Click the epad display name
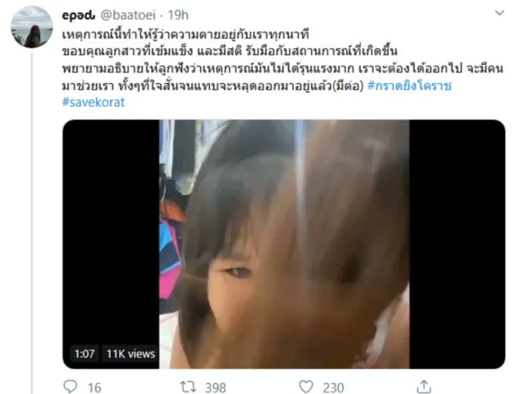Image resolution: width=532 pixels, height=394 pixels. 78,15
